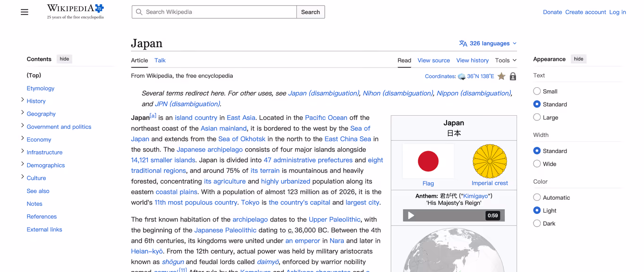This screenshot has width=644, height=272.
Task: Go to See also in contents
Action: pyautogui.click(x=38, y=191)
